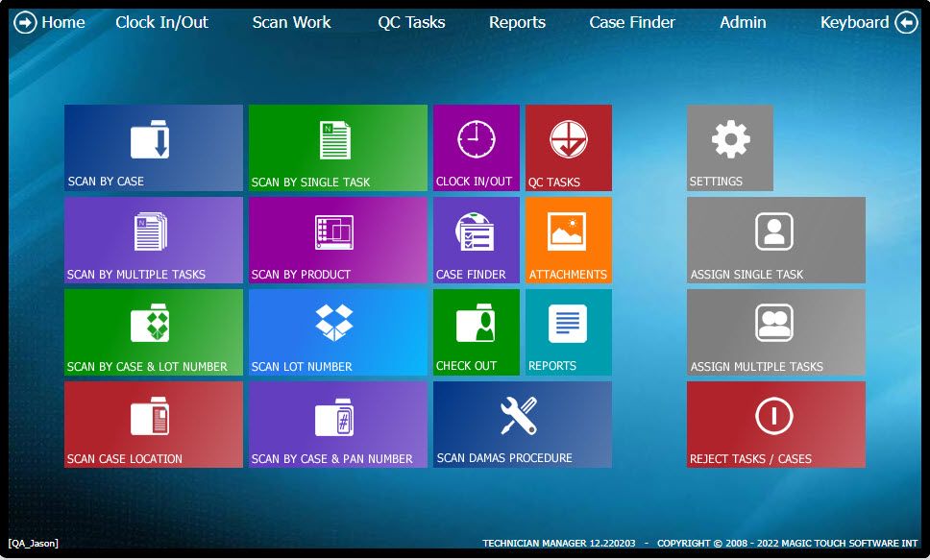Open the Check Out tile
Screen dimensions: 930x560
tap(476, 332)
